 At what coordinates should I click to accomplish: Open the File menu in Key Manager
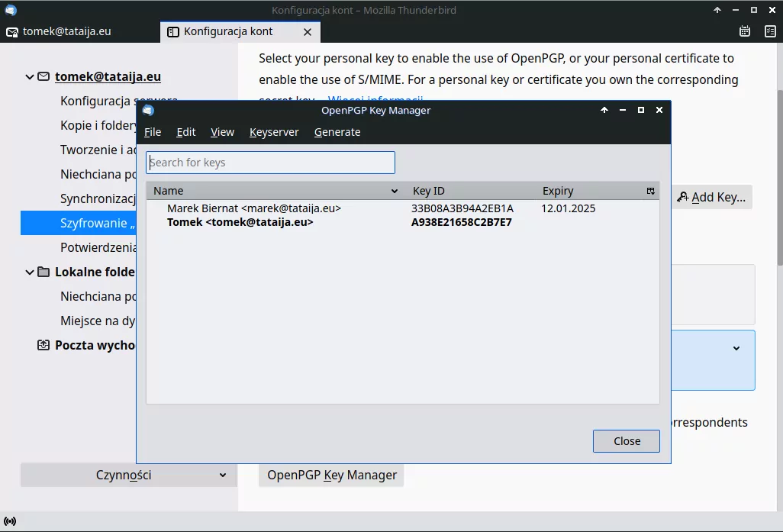click(153, 132)
